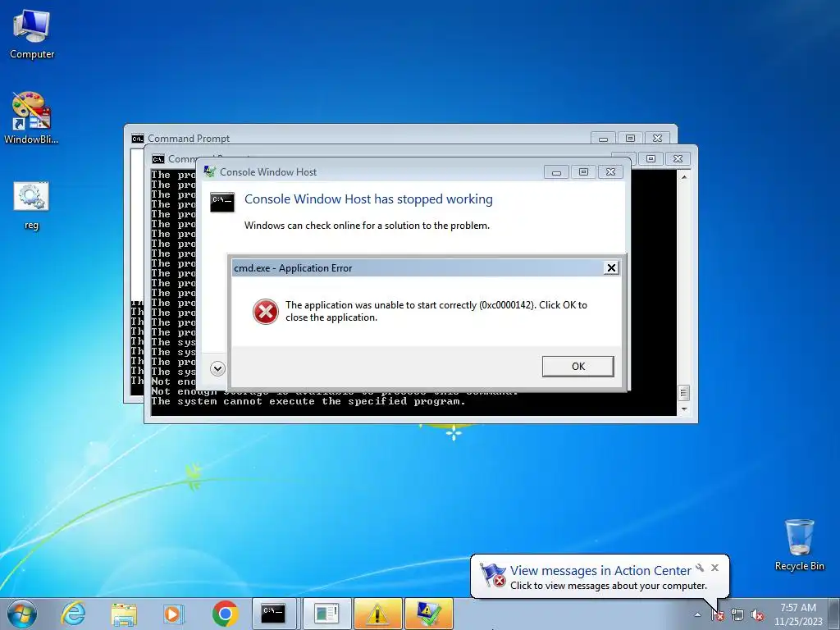Show hidden tray icons arrow
The width and height of the screenshot is (840, 630).
pyautogui.click(x=697, y=614)
